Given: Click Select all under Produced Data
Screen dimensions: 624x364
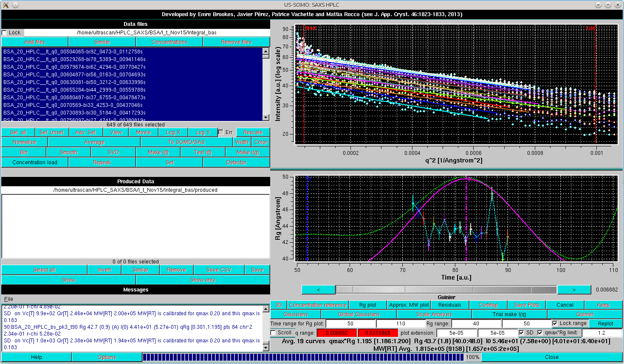Looking at the screenshot, I should [44, 270].
